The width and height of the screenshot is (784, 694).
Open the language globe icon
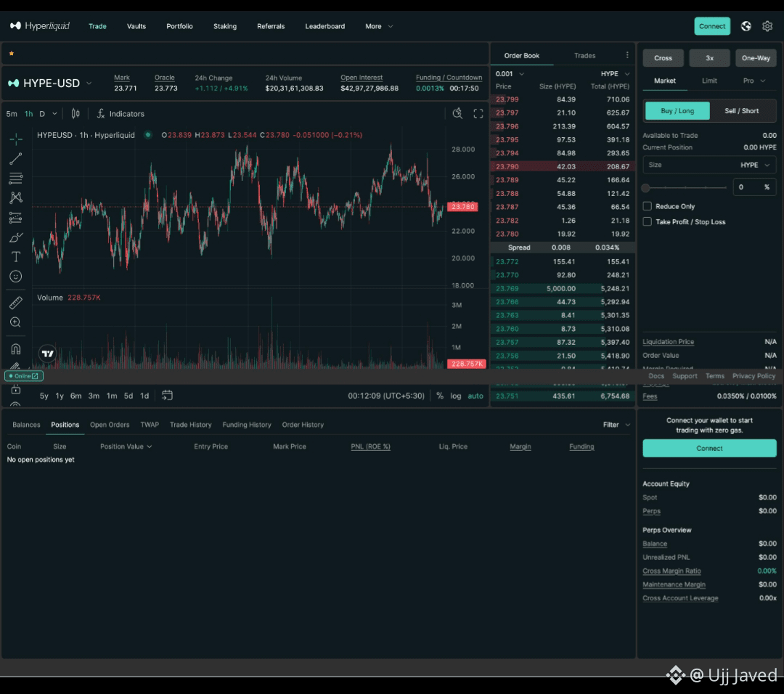tap(746, 26)
